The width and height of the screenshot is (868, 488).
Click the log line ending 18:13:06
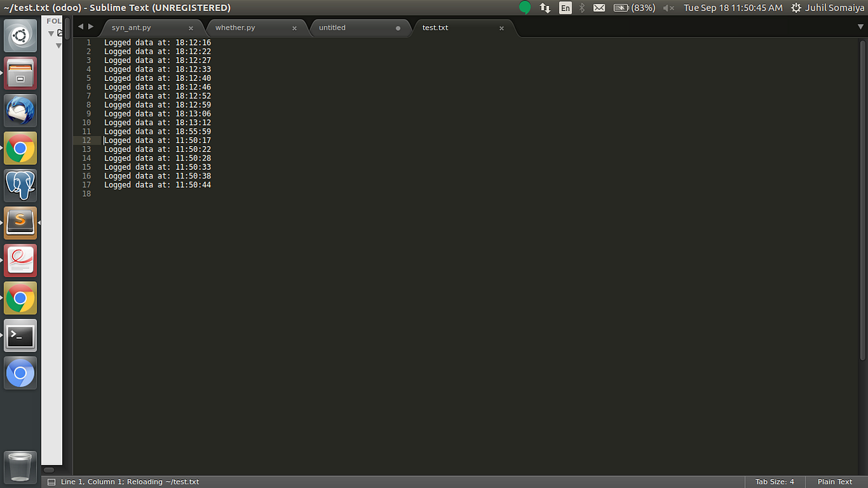pyautogui.click(x=158, y=114)
